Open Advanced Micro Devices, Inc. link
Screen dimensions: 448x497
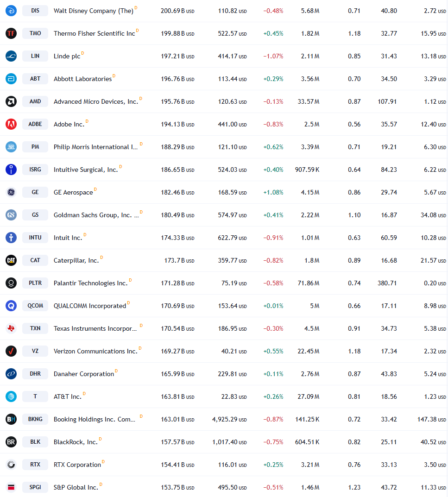click(x=96, y=102)
